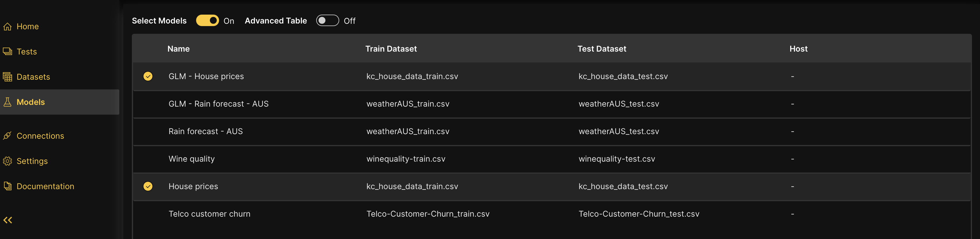Screen dimensions: 980x239
Task: Collapse the sidebar with double chevron
Action: coord(8,220)
